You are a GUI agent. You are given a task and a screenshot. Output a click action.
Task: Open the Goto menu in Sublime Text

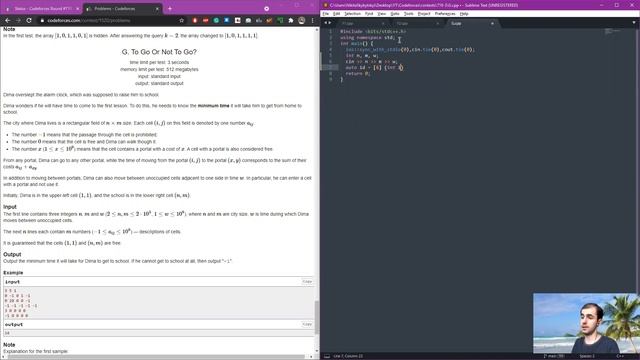click(x=395, y=13)
